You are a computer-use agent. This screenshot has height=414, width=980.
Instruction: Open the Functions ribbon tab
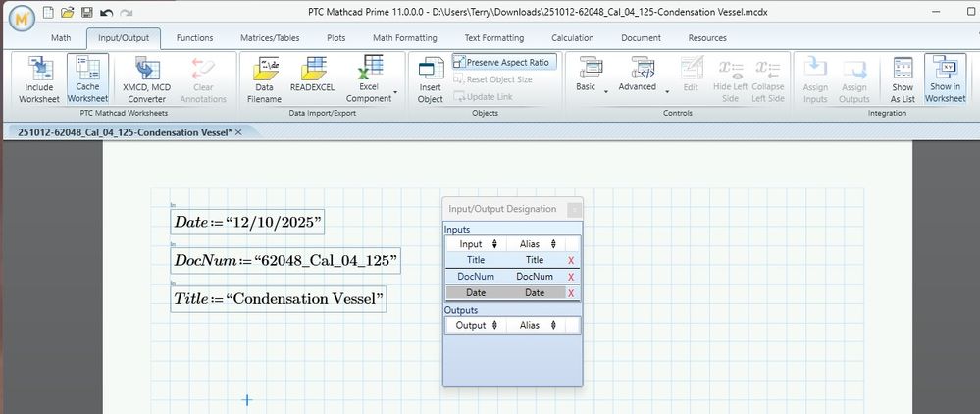click(194, 37)
